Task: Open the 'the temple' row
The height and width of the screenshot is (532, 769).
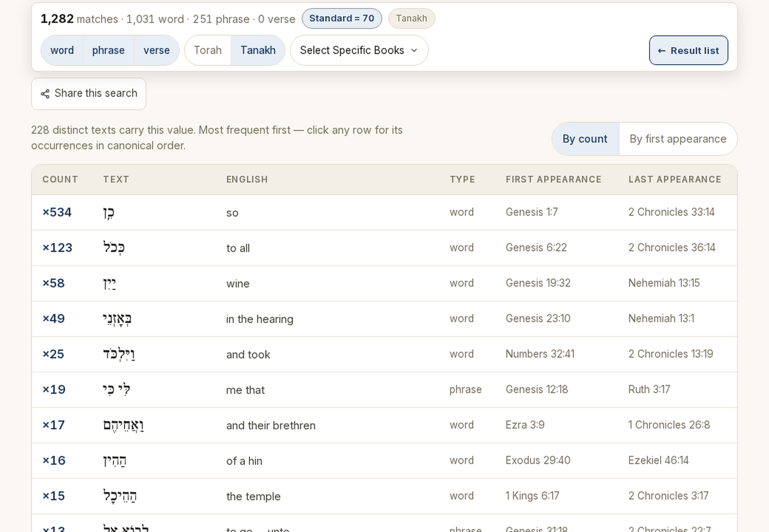Action: (x=384, y=496)
